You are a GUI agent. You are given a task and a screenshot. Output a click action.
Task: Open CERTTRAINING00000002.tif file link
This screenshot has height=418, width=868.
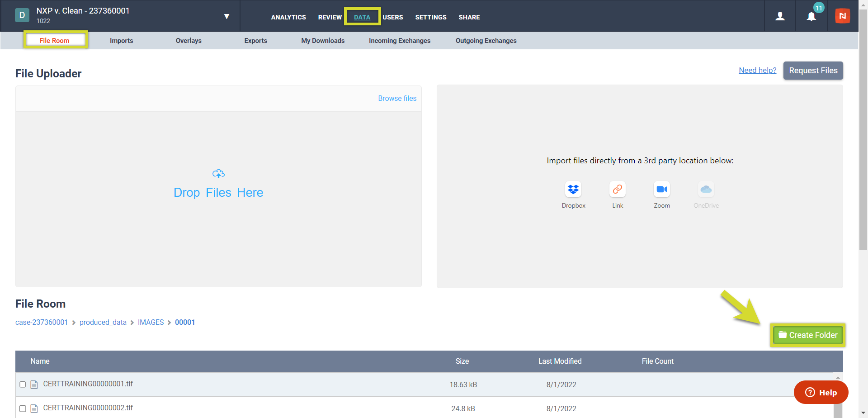[x=88, y=408]
